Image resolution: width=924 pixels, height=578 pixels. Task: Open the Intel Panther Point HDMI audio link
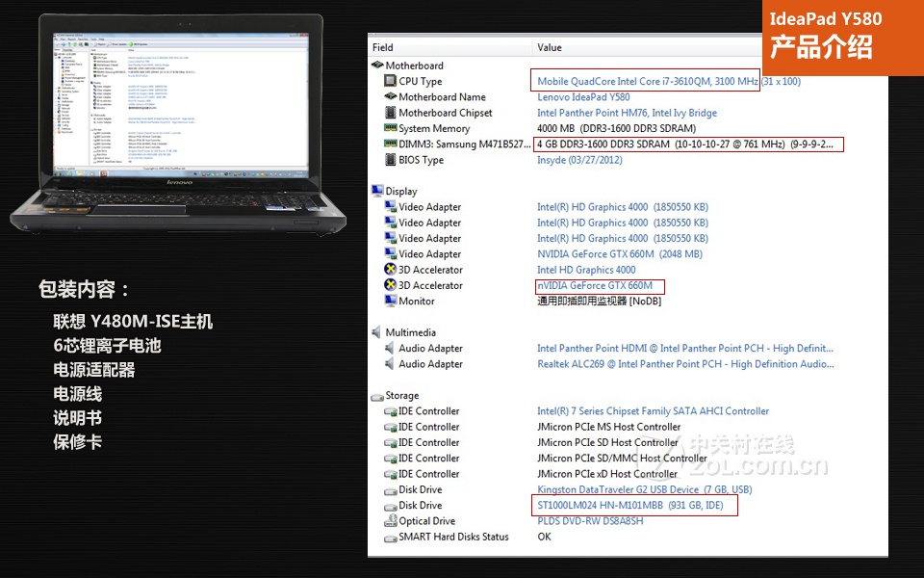click(x=685, y=348)
